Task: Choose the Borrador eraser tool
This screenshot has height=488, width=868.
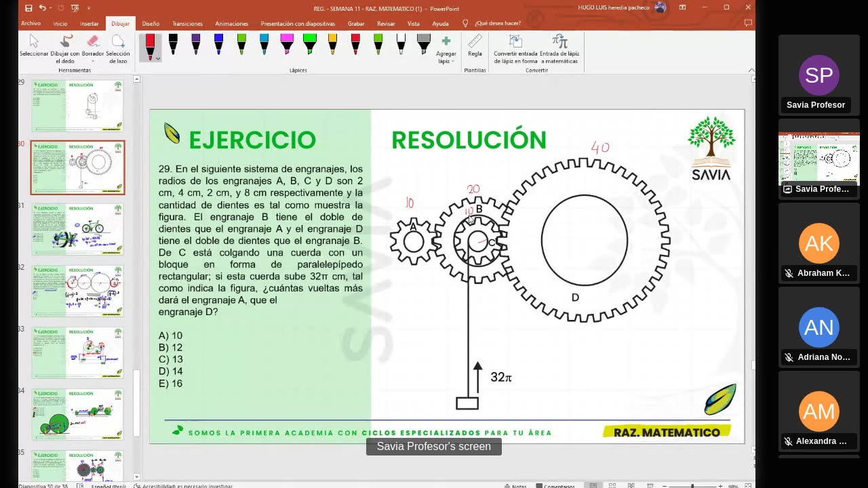Action: click(93, 47)
